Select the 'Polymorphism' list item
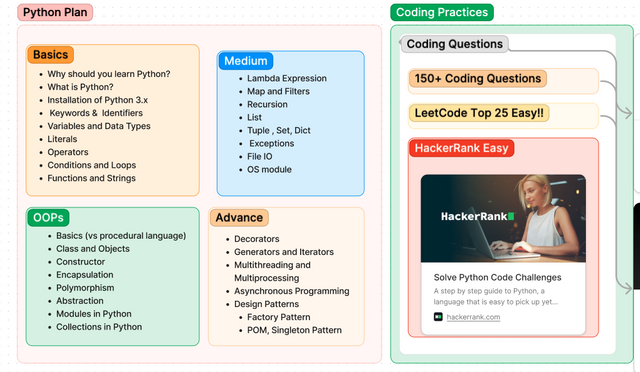This screenshot has height=372, width=640. pos(85,288)
